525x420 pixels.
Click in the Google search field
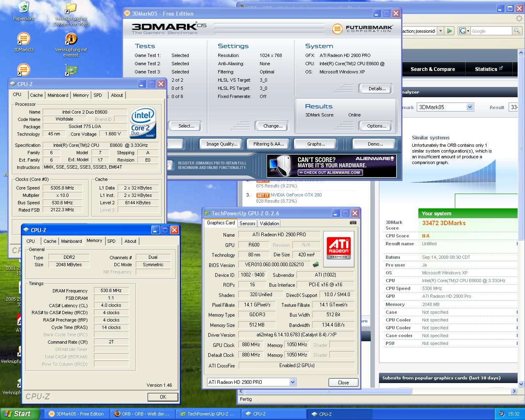pyautogui.click(x=491, y=31)
